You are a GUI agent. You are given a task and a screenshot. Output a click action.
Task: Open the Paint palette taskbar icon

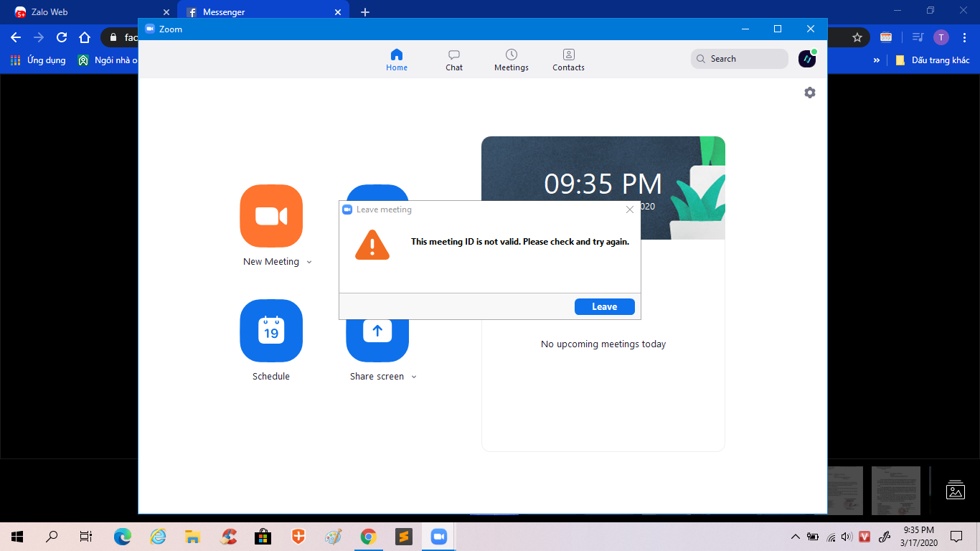pos(334,536)
